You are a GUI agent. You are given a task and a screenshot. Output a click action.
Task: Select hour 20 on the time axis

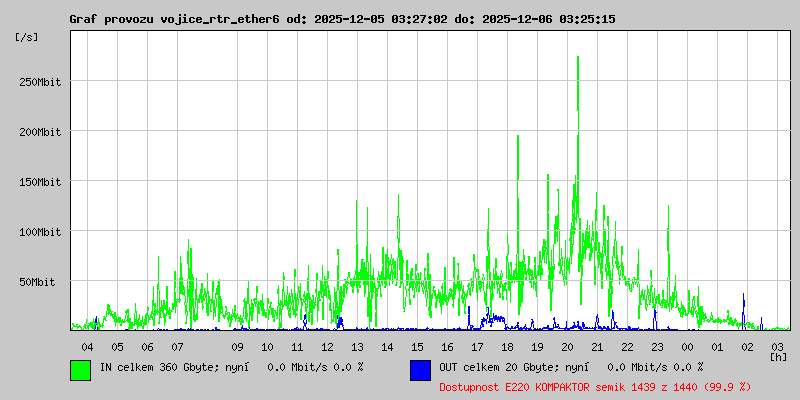coord(567,347)
